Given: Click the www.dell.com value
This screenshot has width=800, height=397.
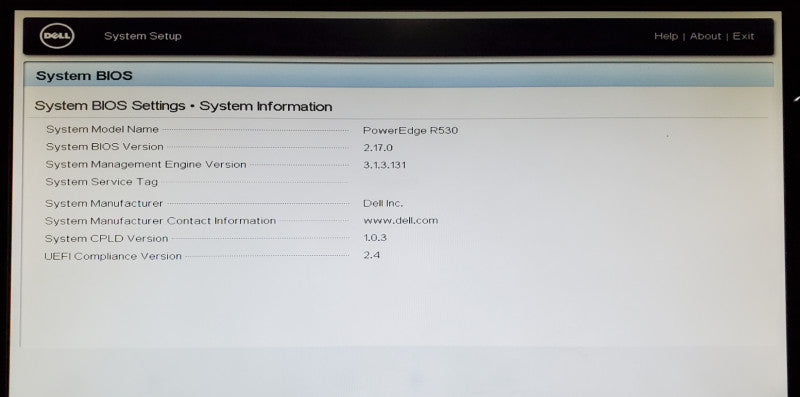Looking at the screenshot, I should [x=401, y=220].
